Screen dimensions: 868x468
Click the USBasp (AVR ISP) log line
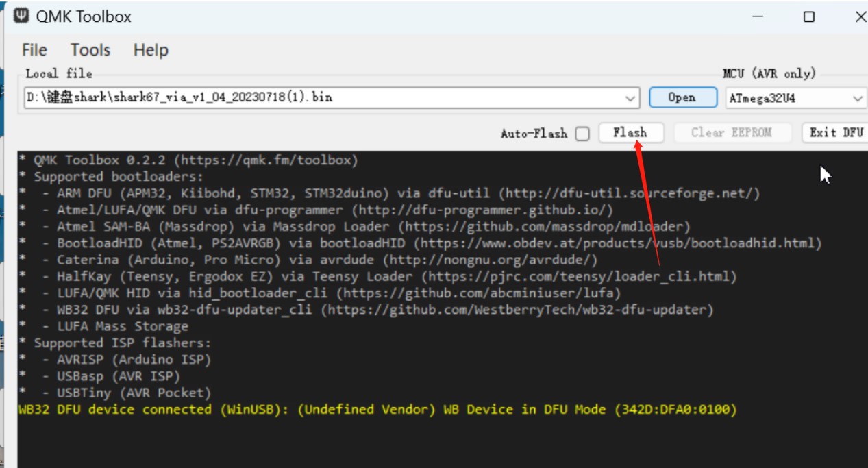pos(99,376)
